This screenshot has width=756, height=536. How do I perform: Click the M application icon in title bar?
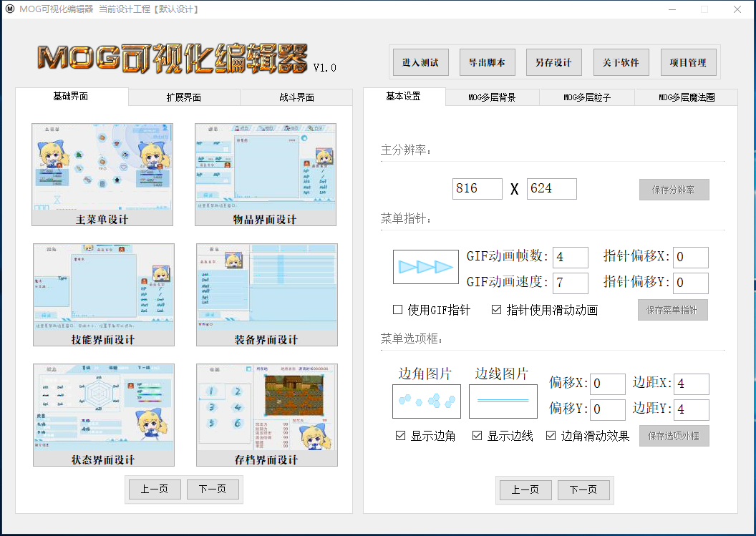point(9,9)
